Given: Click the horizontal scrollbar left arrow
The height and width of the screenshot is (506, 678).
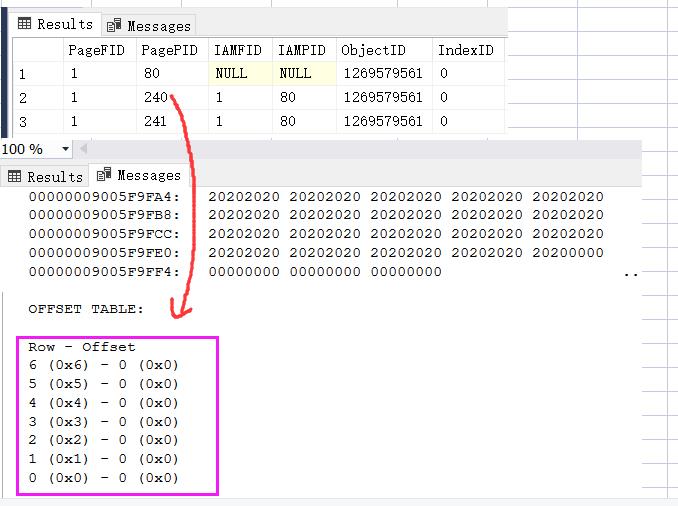Looking at the screenshot, I should (x=83, y=149).
